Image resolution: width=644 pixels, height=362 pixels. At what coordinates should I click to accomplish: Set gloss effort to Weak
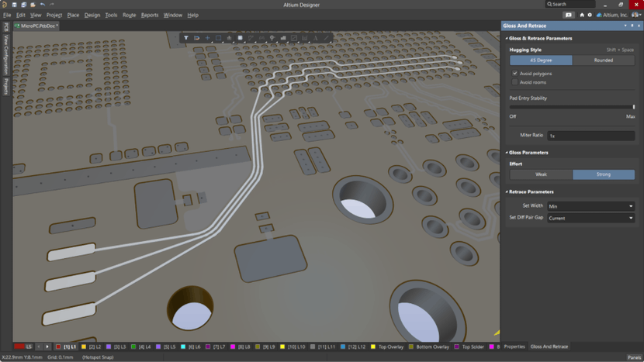click(541, 174)
